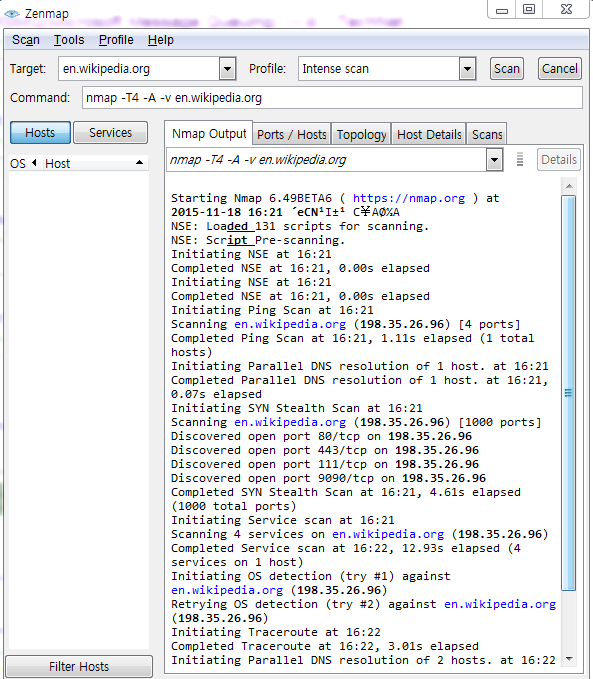Screen dimensions: 593x679
Task: Click 'Initiating Traceroute at 16:22' line
Action: pyautogui.click(x=275, y=632)
